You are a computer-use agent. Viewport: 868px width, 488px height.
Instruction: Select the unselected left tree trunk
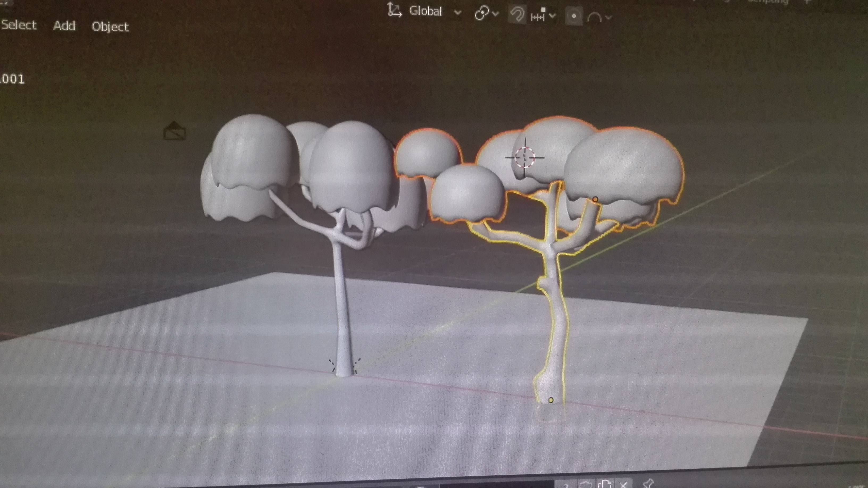tap(343, 310)
